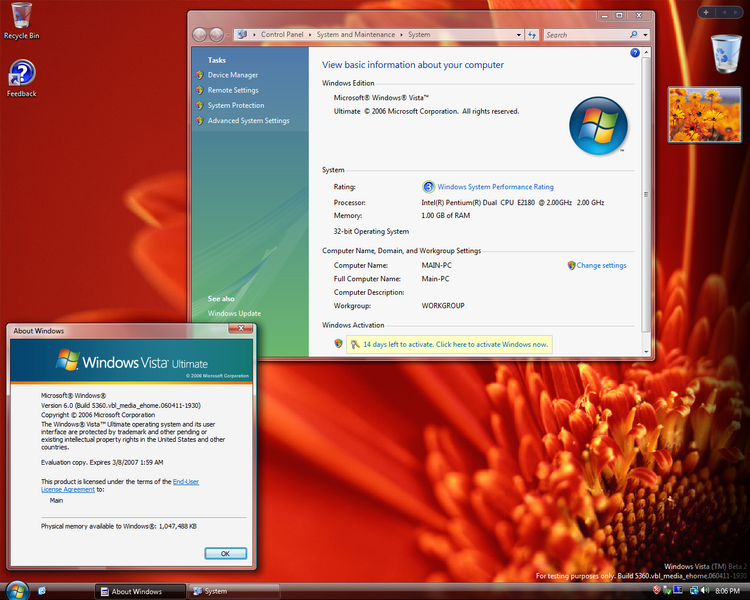Close the About Windows dialog

tap(241, 328)
